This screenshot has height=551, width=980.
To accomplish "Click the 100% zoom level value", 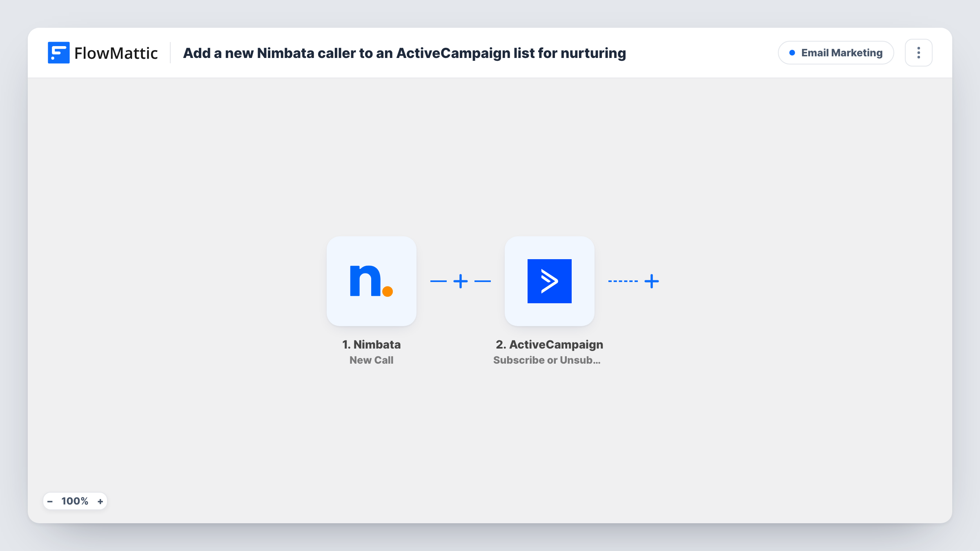I will [x=75, y=501].
